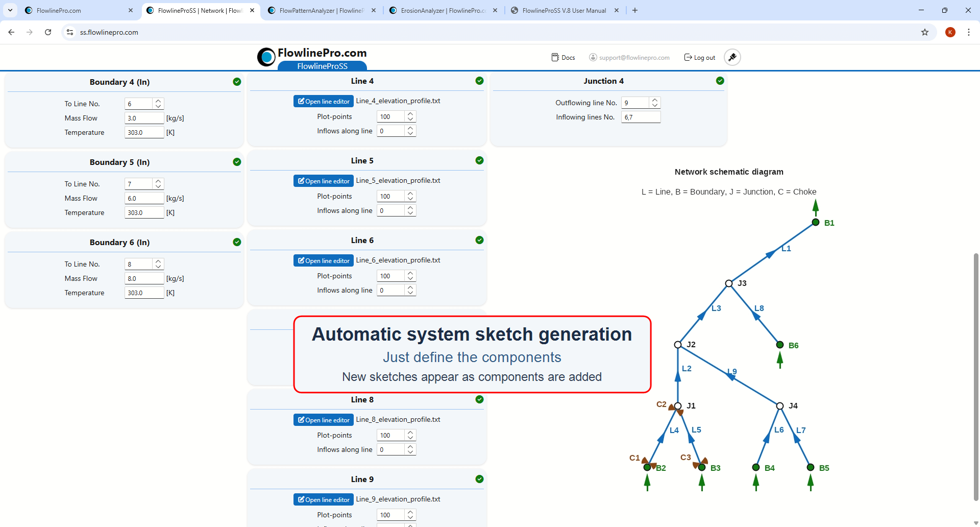The width and height of the screenshot is (980, 527).
Task: Decrease Inflows along line for Line 4
Action: (410, 133)
